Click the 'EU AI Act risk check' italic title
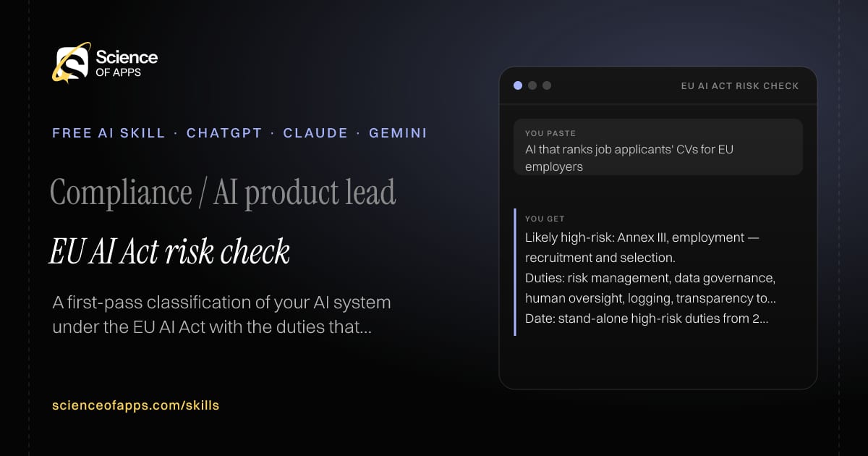The height and width of the screenshot is (456, 868). tap(169, 251)
